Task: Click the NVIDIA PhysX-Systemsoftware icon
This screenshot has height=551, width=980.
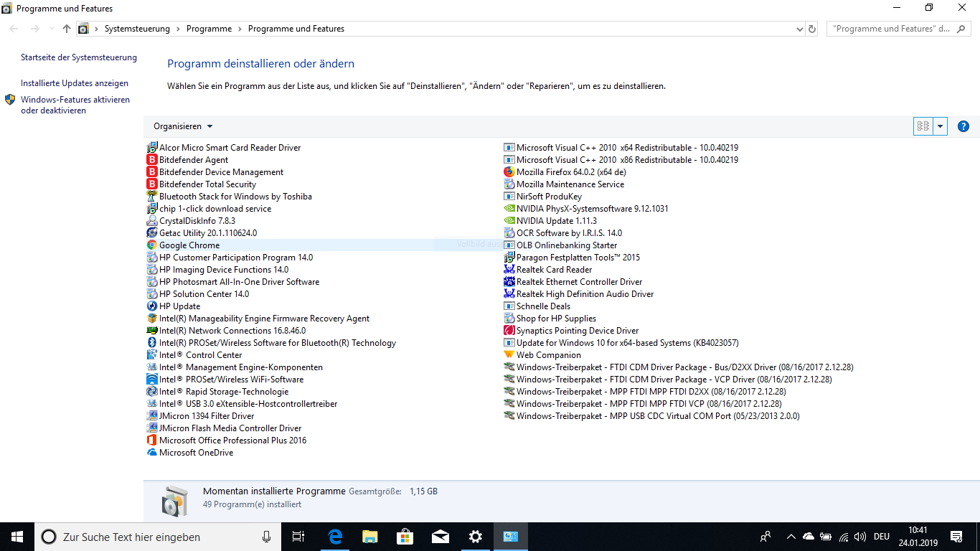Action: point(509,209)
